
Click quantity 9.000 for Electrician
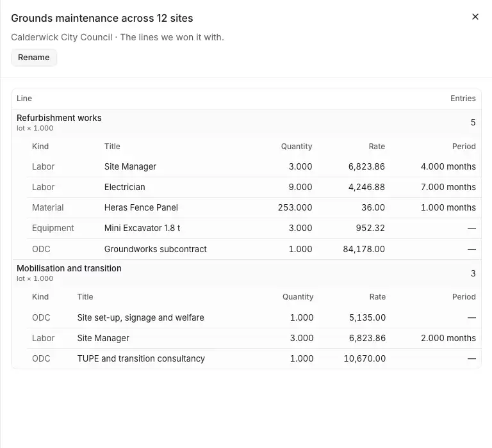tap(300, 187)
